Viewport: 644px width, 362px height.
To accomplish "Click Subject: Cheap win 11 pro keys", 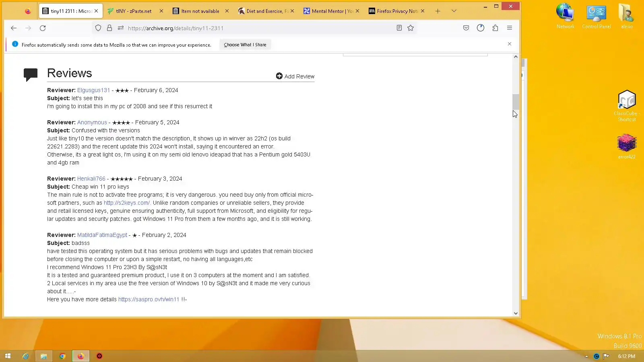I will click(x=88, y=187).
